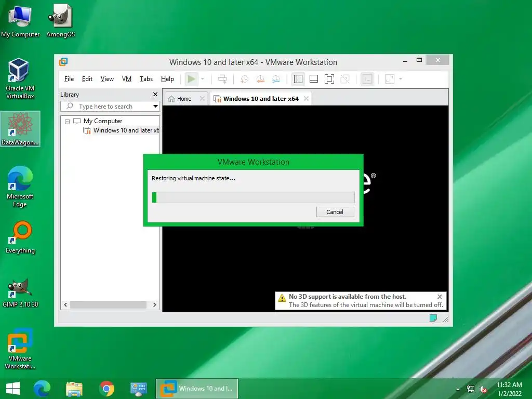Click the VMware Workstation title bar icon
This screenshot has height=399, width=532.
(63, 62)
